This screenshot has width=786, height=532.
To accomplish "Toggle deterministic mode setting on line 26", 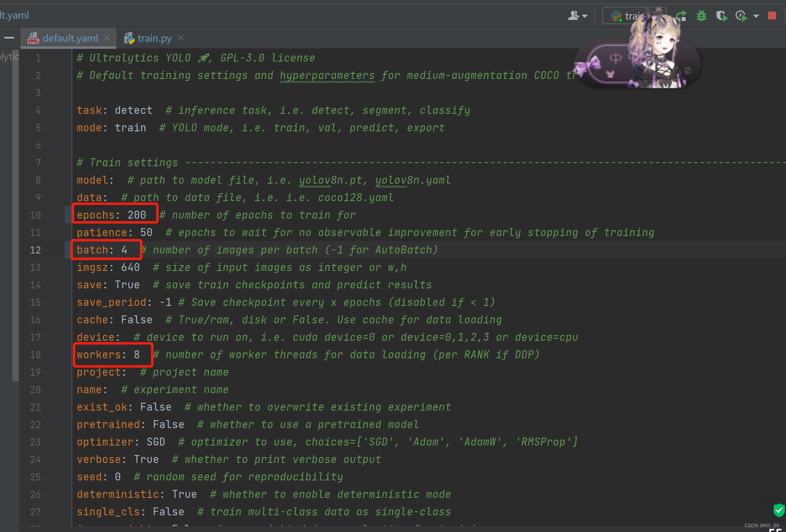I will [184, 494].
